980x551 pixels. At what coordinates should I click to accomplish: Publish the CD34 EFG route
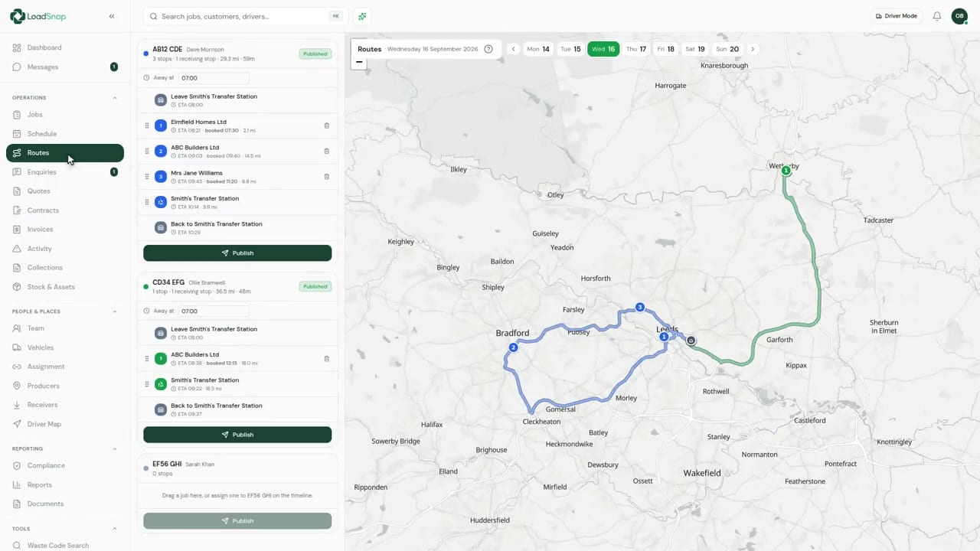tap(237, 435)
